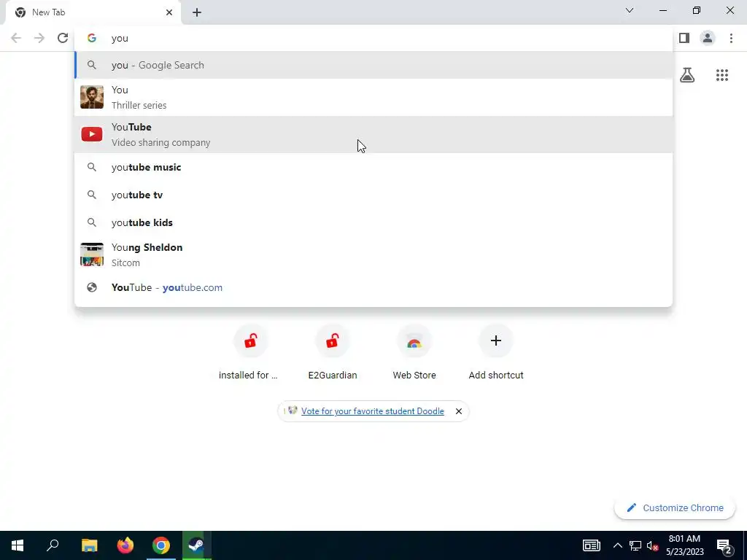Screen dimensions: 747x560
Task: Open the youtube.com URL suggestion
Action: [x=373, y=287]
